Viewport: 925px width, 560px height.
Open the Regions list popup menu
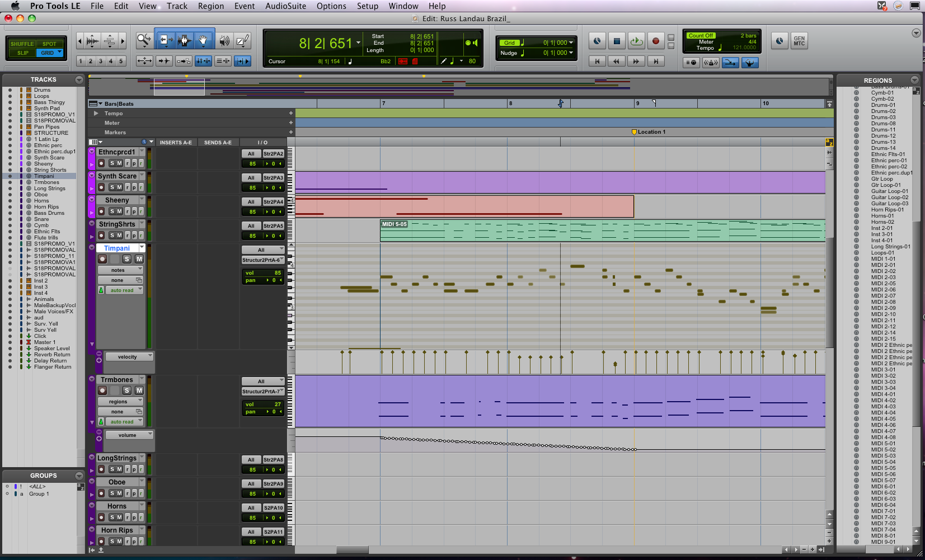[x=914, y=80]
